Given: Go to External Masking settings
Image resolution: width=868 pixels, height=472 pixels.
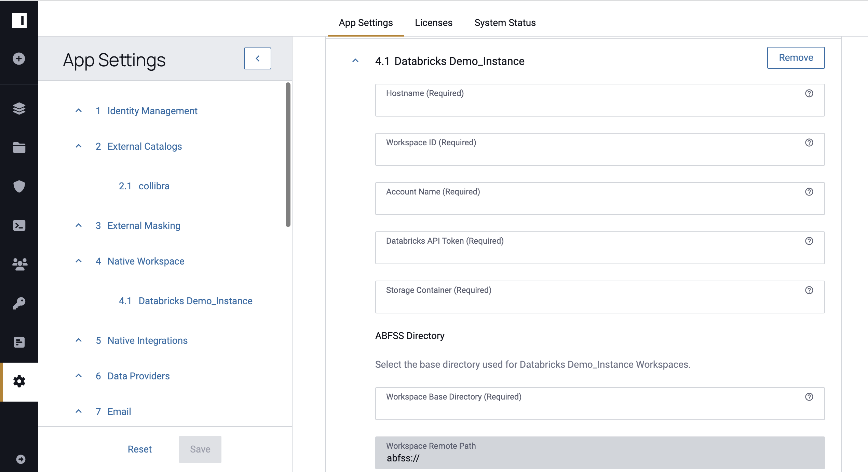Looking at the screenshot, I should (x=144, y=226).
